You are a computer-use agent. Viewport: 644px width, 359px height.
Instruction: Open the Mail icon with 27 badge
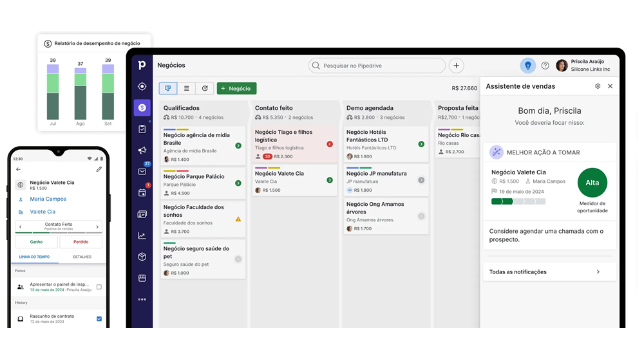tap(142, 172)
